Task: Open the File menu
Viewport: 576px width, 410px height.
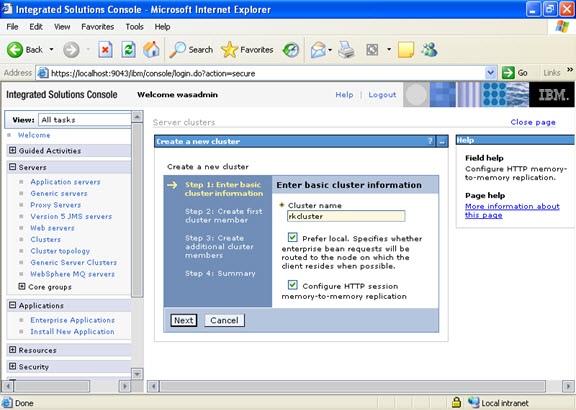Action: 12,27
